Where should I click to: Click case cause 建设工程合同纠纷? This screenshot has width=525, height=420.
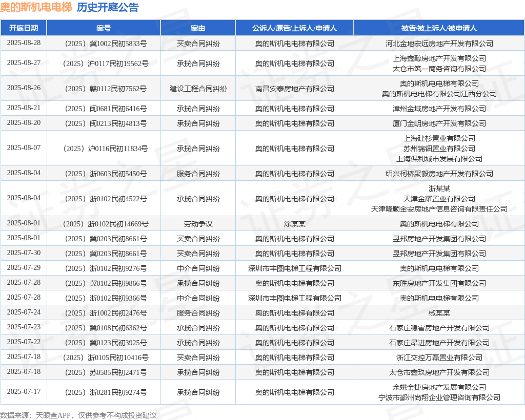coord(198,89)
